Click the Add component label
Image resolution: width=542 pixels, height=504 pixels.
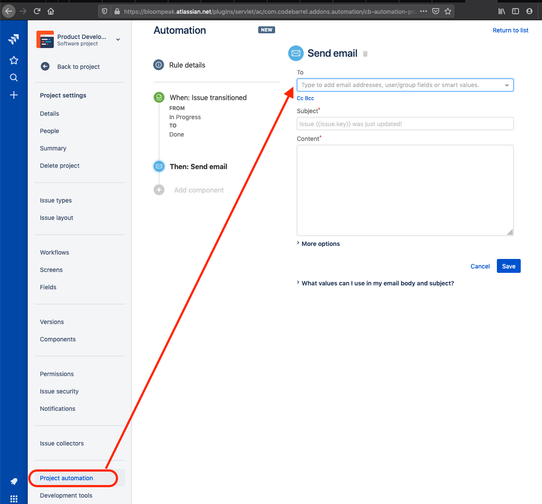[199, 190]
